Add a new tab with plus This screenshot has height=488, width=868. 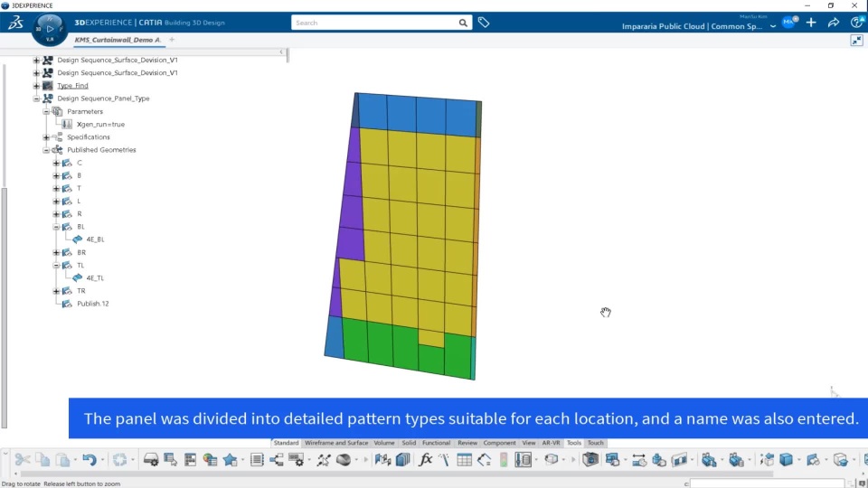[172, 40]
